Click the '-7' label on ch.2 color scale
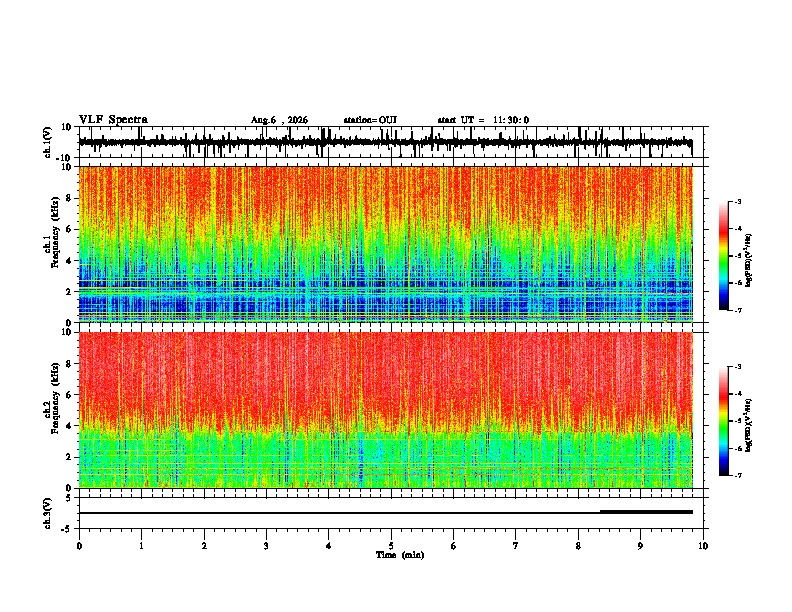 (737, 475)
